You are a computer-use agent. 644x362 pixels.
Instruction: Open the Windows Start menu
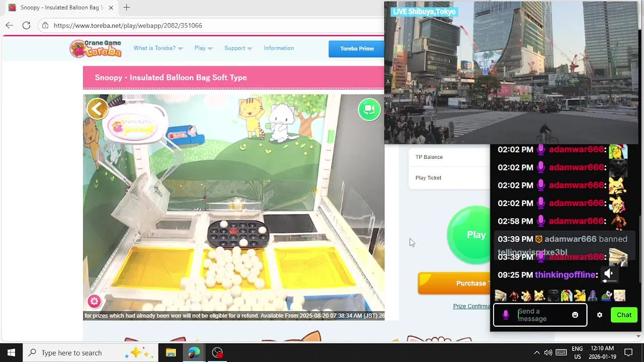click(11, 352)
